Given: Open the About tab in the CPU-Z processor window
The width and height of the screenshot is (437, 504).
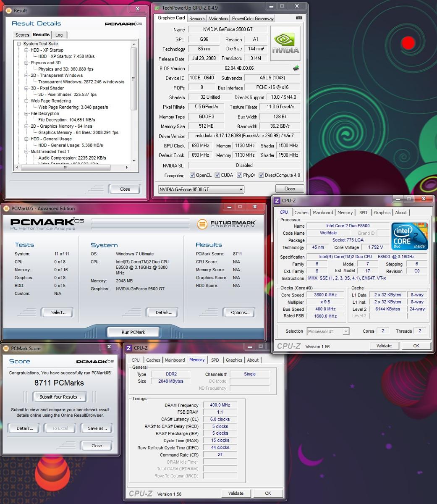Looking at the screenshot, I should [x=401, y=213].
